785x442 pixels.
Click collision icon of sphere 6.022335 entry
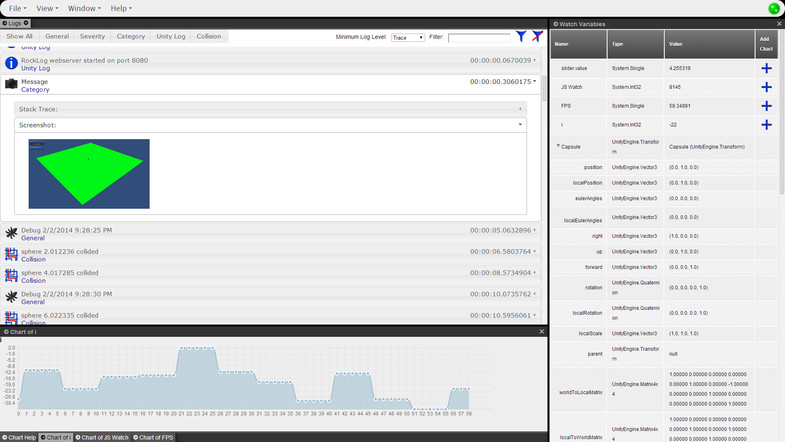click(11, 317)
